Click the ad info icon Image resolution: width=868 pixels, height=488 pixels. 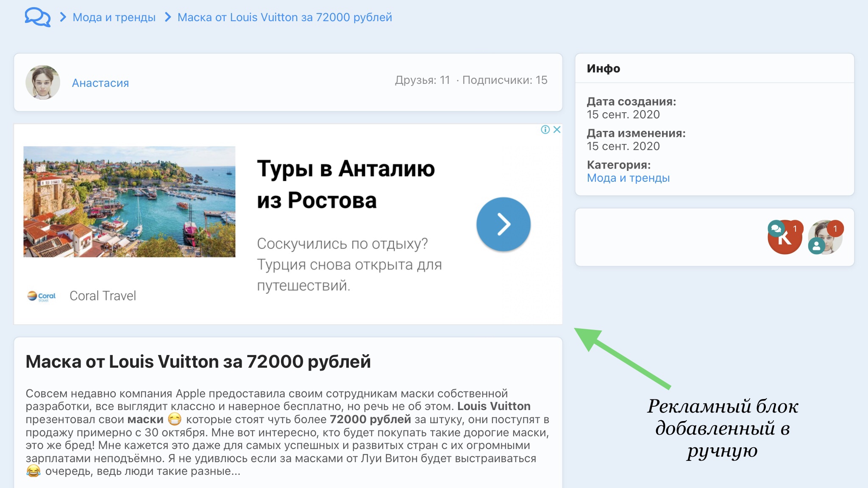545,130
